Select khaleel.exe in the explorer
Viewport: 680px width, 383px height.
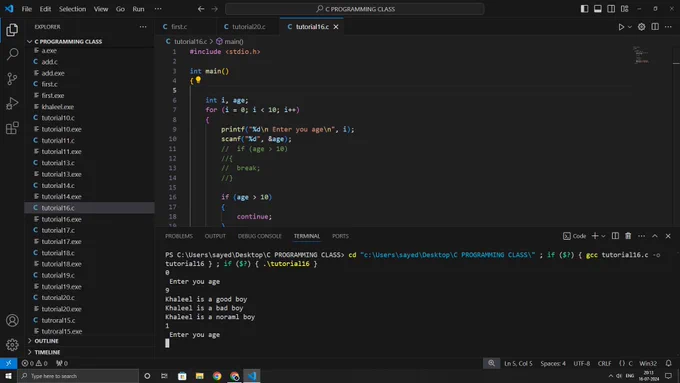(58, 107)
